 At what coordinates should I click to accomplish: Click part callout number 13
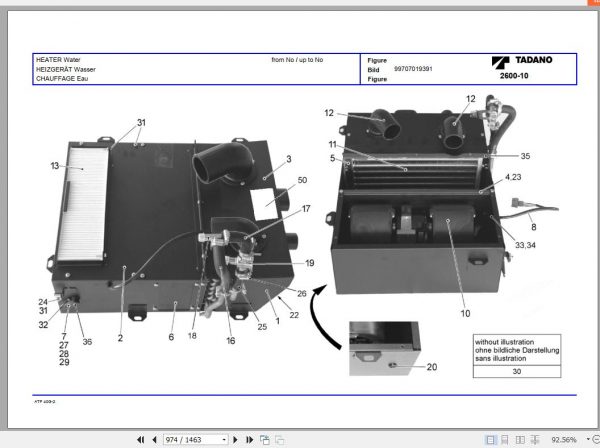coord(55,166)
